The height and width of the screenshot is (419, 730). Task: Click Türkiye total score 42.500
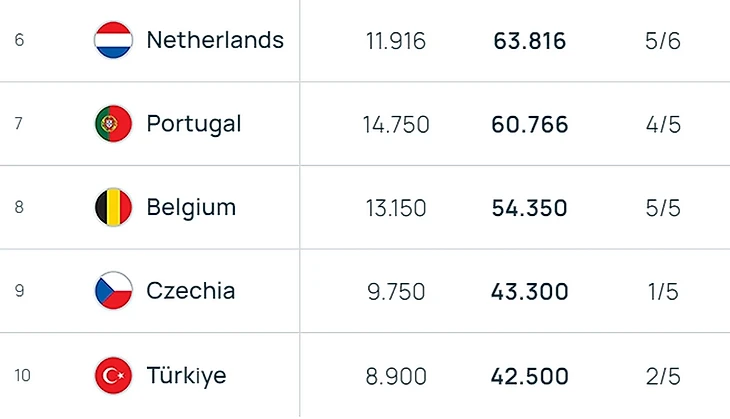coord(530,377)
